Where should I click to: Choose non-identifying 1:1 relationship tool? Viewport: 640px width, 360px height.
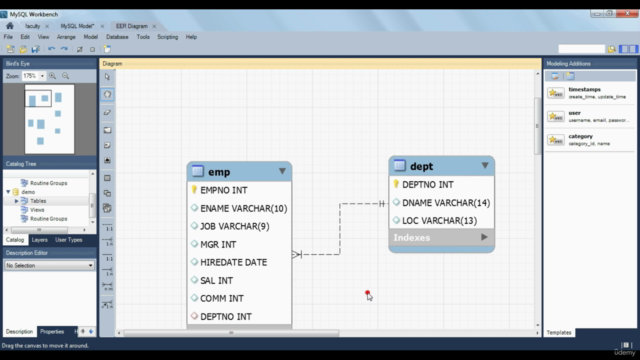[x=107, y=227]
